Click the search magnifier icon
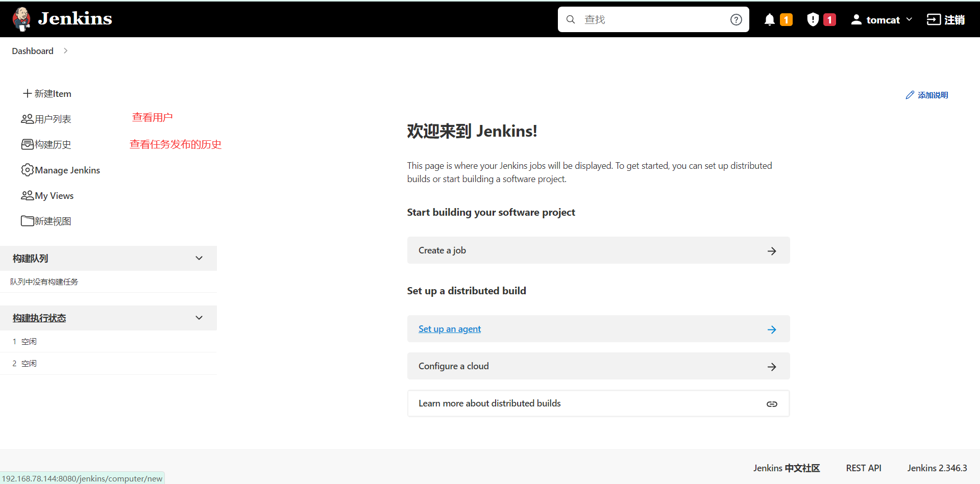The width and height of the screenshot is (980, 484). 571,19
